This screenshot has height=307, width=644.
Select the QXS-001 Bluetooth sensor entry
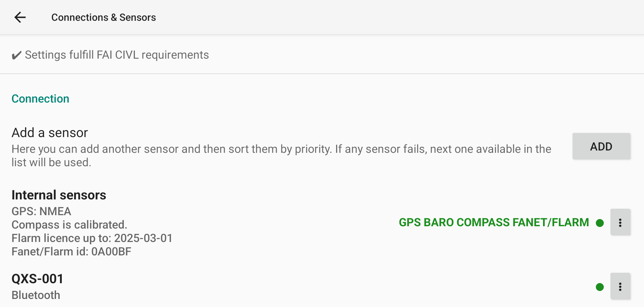click(x=37, y=279)
